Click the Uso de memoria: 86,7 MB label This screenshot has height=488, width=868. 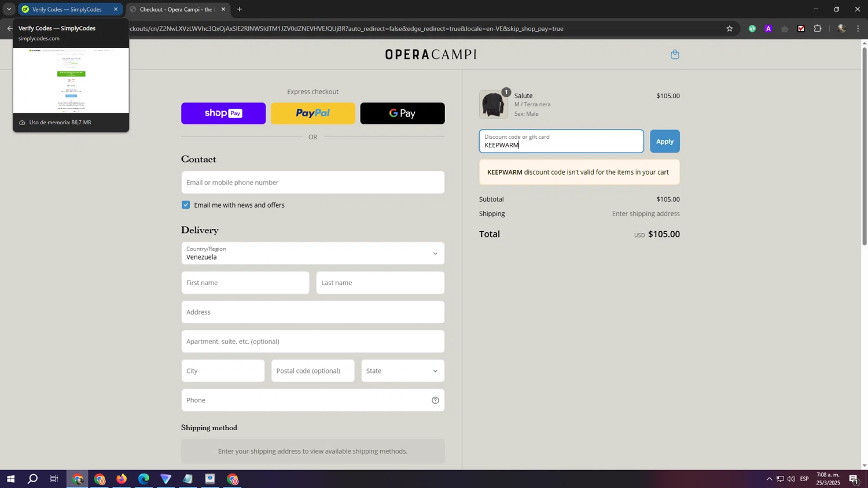point(60,123)
